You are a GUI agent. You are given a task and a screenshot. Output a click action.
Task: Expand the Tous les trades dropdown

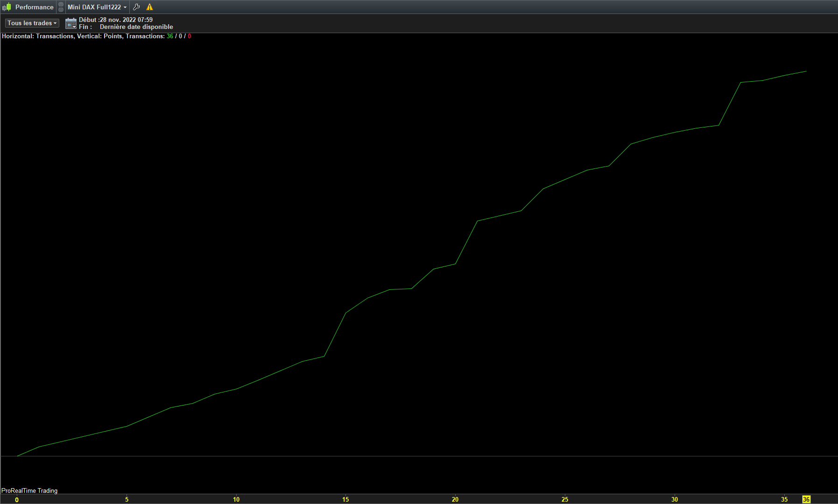(32, 23)
